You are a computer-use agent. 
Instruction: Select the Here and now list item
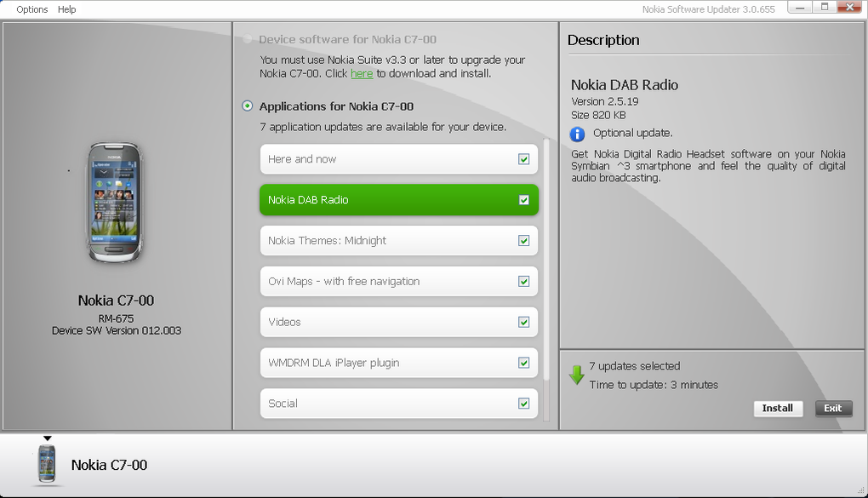click(x=398, y=159)
